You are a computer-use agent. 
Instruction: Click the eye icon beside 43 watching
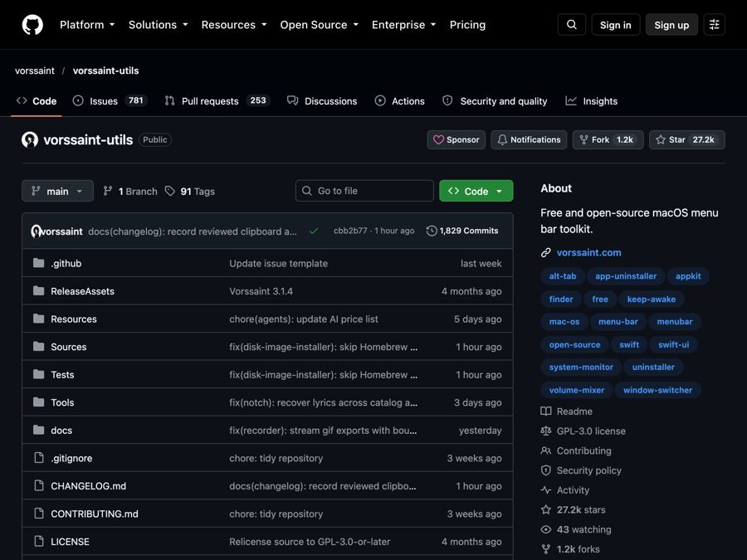click(546, 529)
